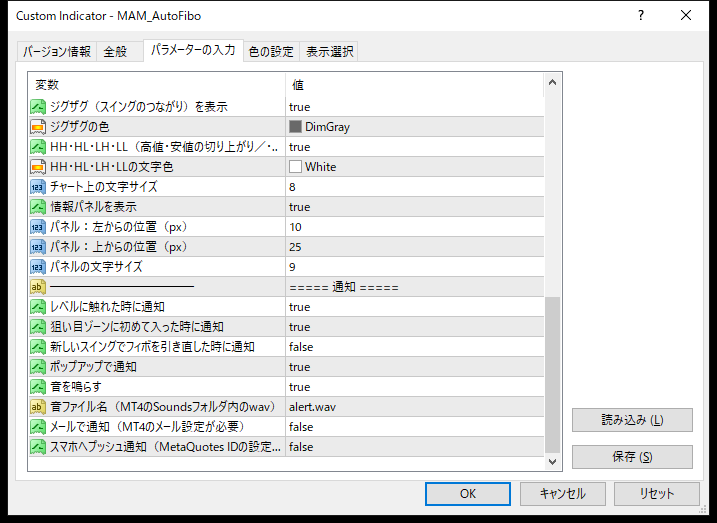Open the White color value dropdown

pos(415,167)
